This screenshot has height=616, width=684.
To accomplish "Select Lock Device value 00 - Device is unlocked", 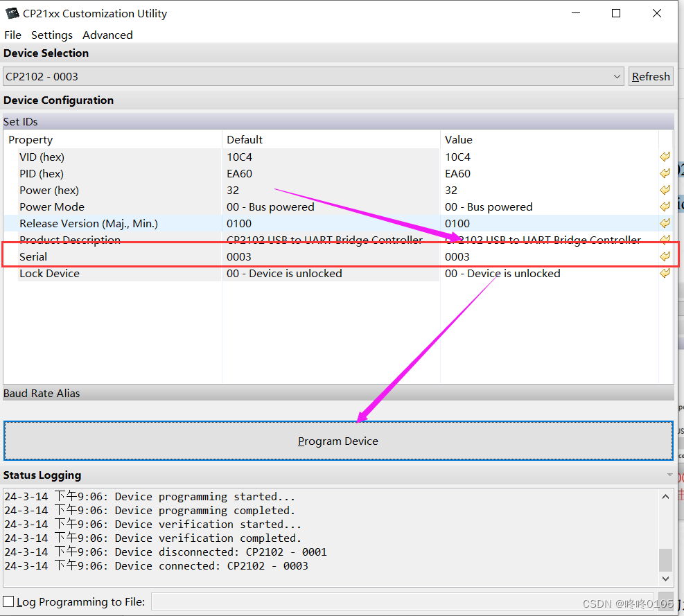I will 549,273.
